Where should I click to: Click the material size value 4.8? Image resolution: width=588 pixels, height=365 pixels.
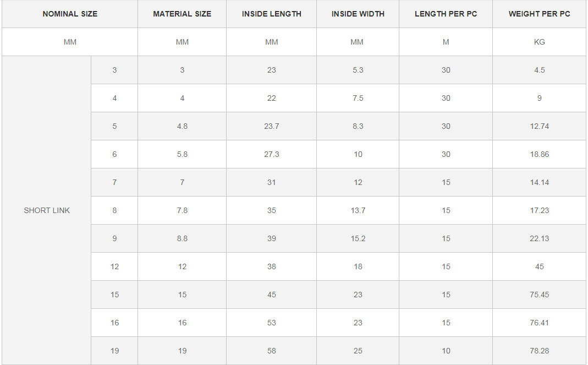[x=182, y=126]
